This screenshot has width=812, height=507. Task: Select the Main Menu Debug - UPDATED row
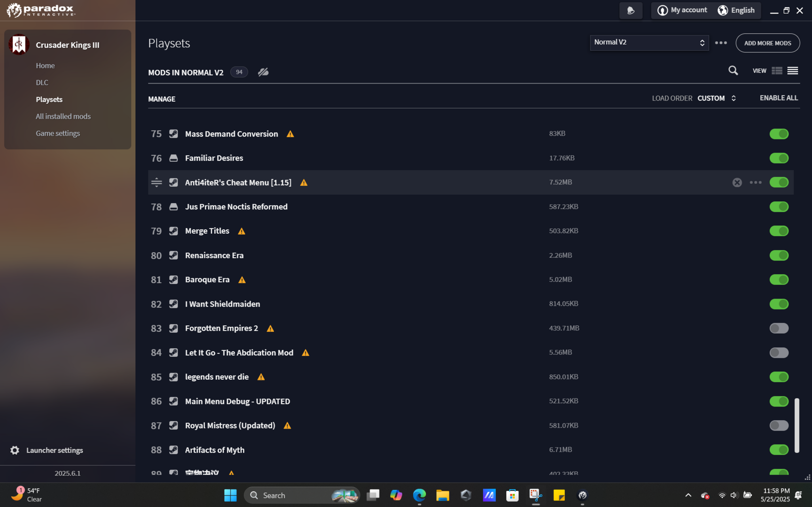click(471, 401)
